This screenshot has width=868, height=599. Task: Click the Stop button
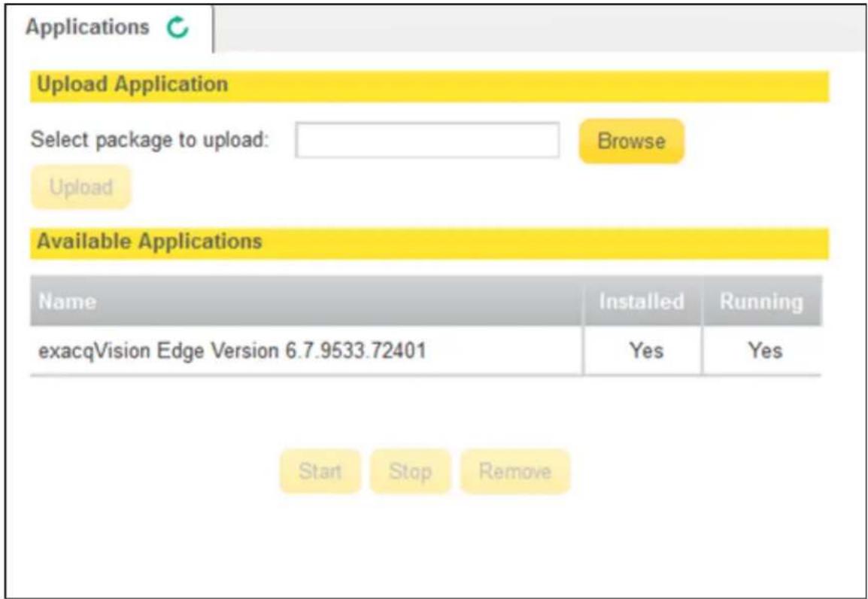pos(410,471)
